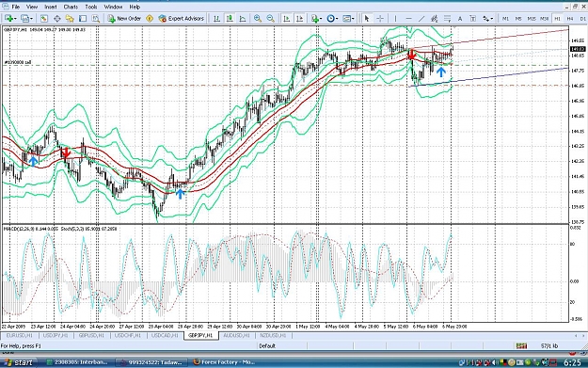This screenshot has width=588, height=368.
Task: Select the Crosshair tool
Action: click(x=380, y=19)
